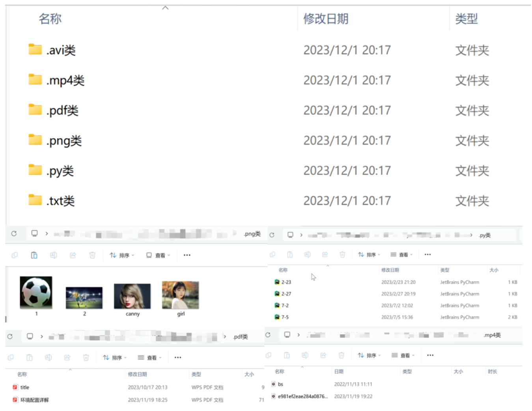
Task: Select the .png类 folder in list
Action: click(55, 141)
